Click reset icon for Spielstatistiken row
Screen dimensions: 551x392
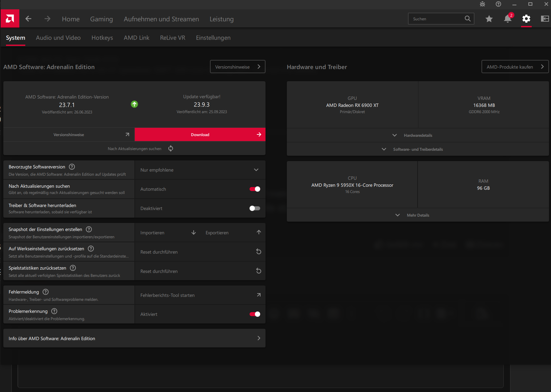click(x=259, y=271)
